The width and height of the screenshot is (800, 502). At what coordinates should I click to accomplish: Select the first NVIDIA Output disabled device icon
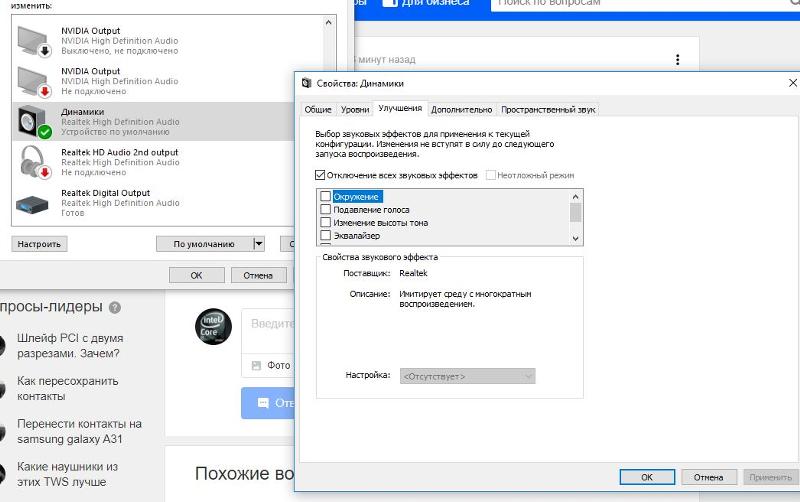34,41
